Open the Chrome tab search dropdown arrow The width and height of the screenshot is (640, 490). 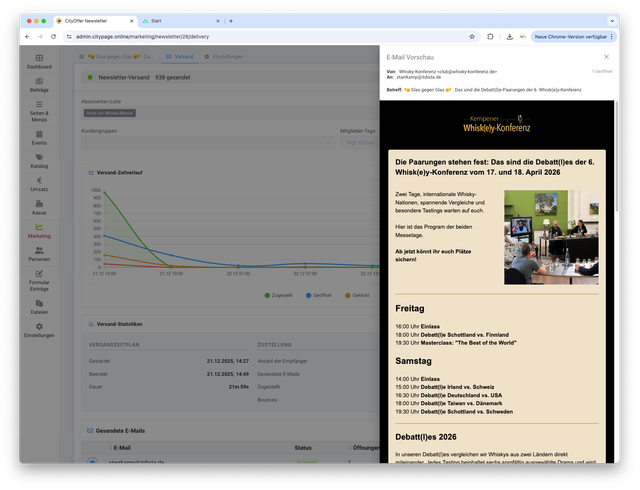point(612,20)
